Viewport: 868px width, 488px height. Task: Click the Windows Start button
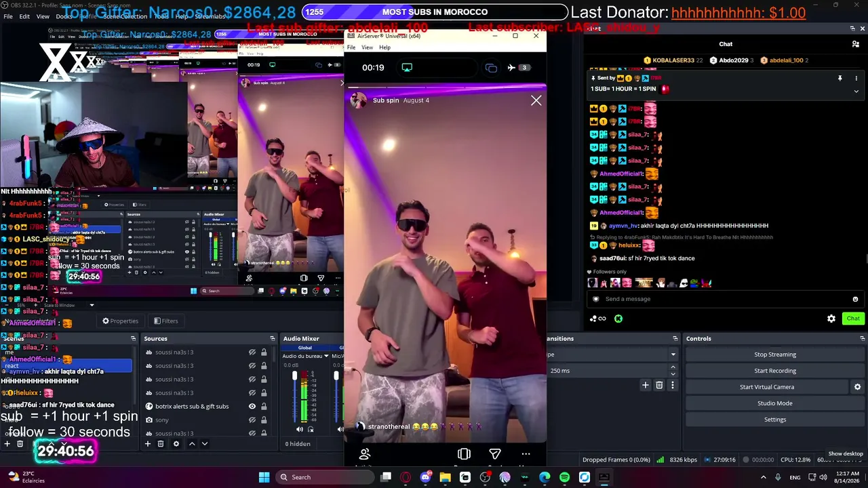264,477
